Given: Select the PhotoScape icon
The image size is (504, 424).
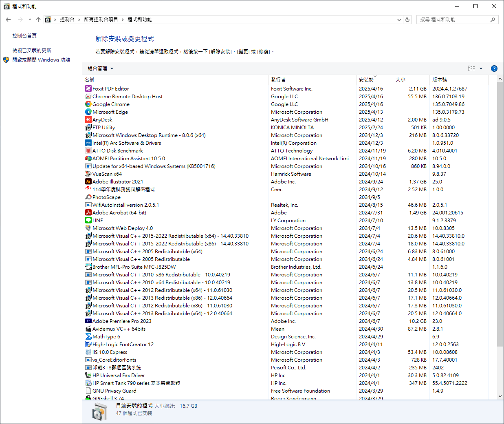Looking at the screenshot, I should point(88,197).
